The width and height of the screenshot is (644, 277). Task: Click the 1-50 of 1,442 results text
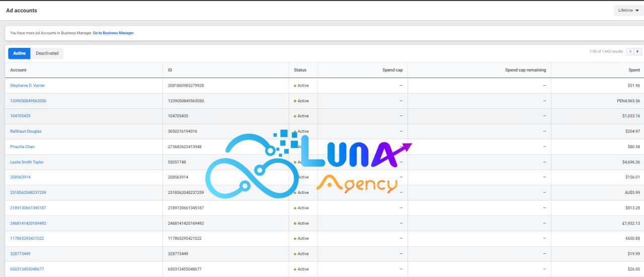[606, 51]
